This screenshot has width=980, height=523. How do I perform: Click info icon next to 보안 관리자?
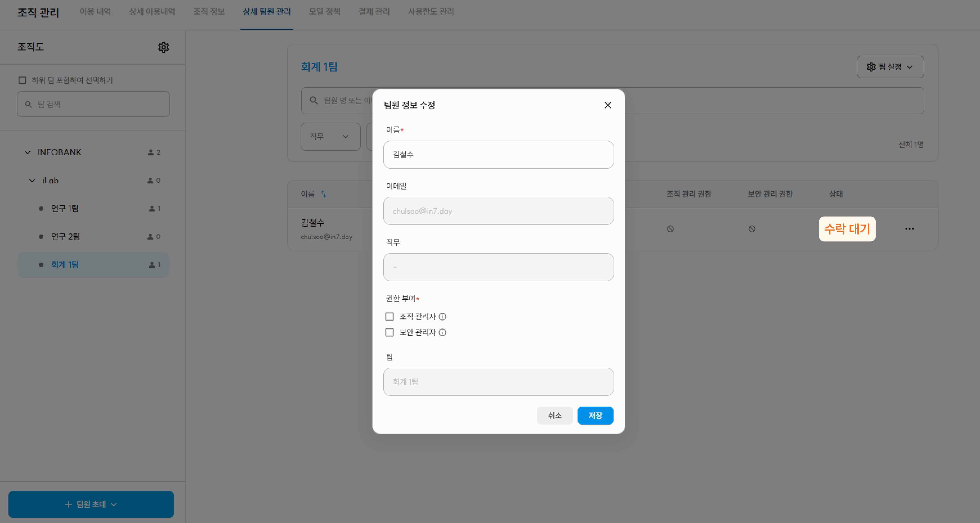[442, 333]
